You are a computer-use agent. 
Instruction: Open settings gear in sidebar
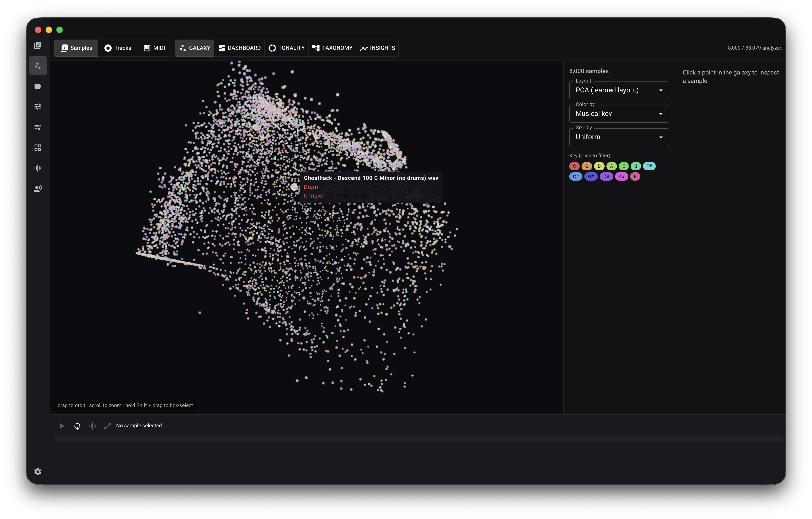pyautogui.click(x=38, y=472)
